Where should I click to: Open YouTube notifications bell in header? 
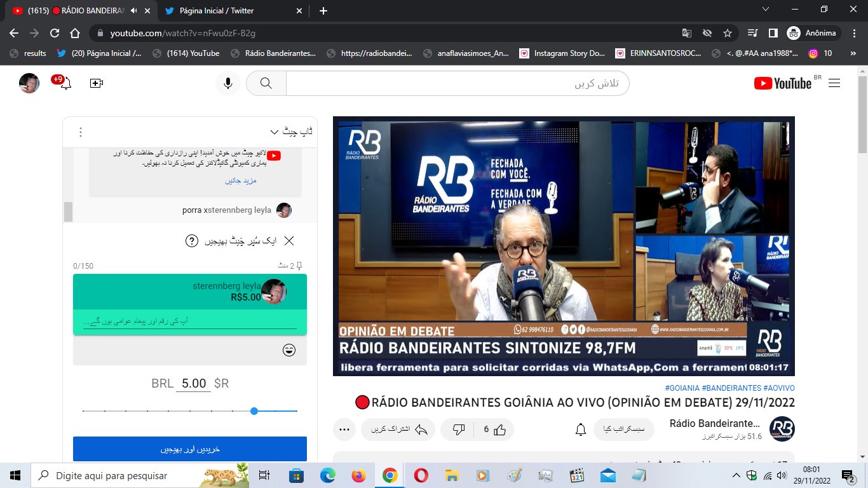point(65,83)
